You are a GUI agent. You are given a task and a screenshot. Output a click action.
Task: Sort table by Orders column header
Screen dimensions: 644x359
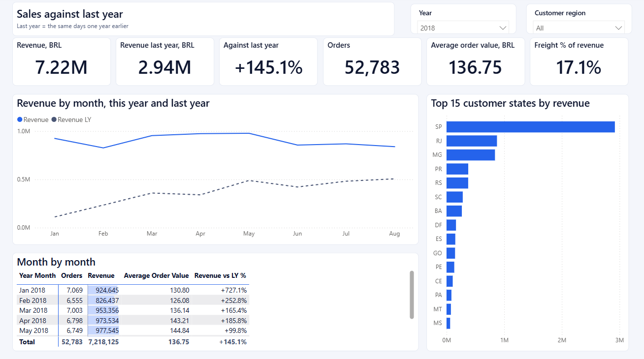(72, 275)
